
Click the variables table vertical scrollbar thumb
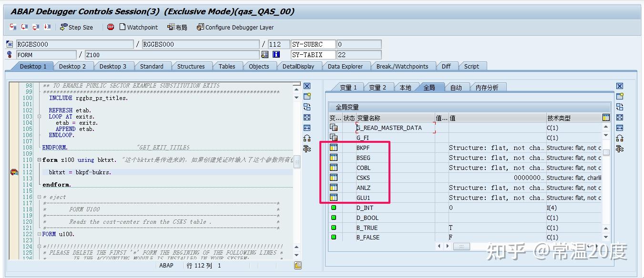click(606, 152)
